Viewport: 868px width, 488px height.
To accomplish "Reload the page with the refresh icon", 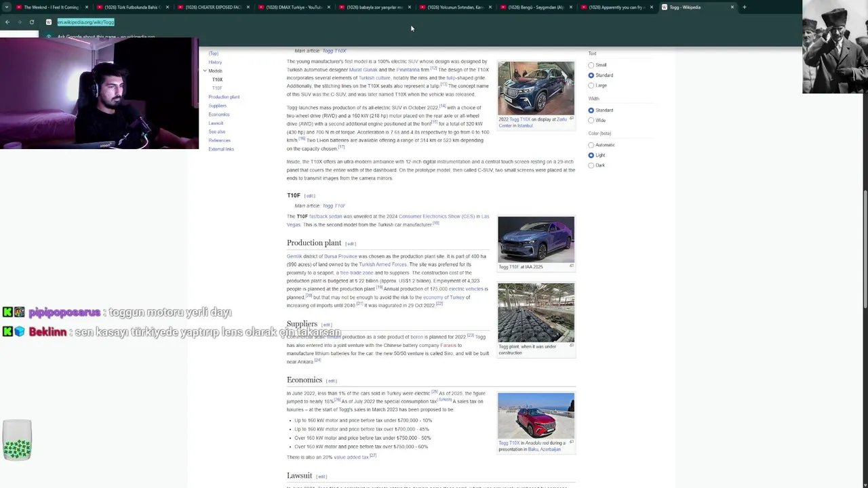I will coord(31,22).
